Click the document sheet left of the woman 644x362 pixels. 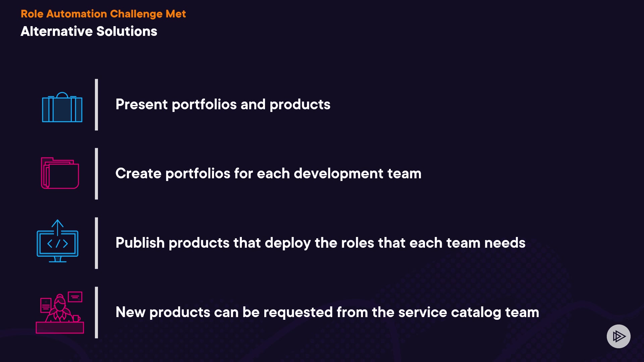click(46, 305)
